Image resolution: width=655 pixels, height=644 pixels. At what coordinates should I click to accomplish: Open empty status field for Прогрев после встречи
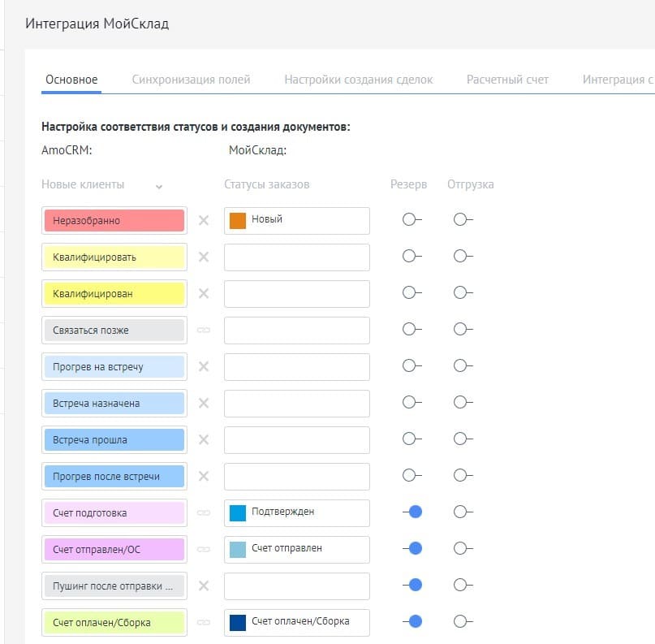[x=296, y=477]
